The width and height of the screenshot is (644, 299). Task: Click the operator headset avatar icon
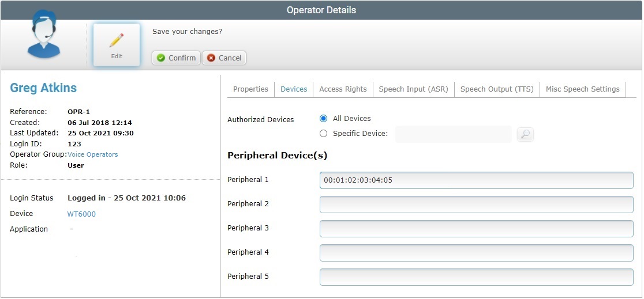point(43,35)
